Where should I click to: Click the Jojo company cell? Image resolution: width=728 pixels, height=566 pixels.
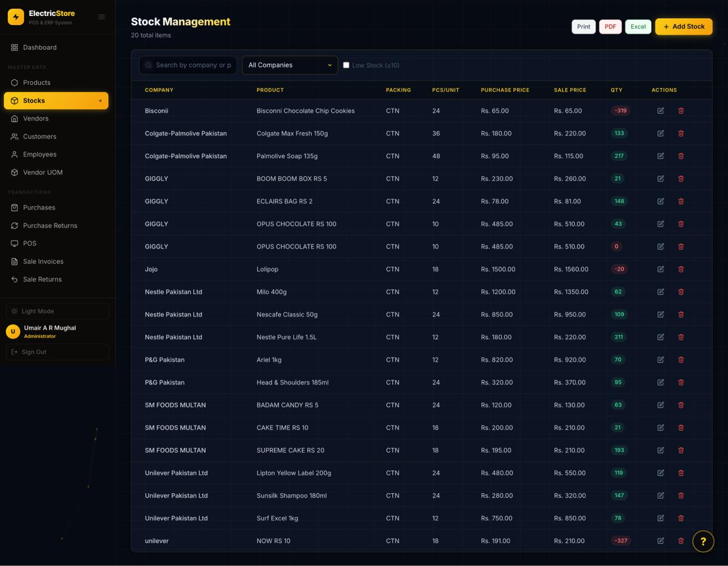coord(151,269)
